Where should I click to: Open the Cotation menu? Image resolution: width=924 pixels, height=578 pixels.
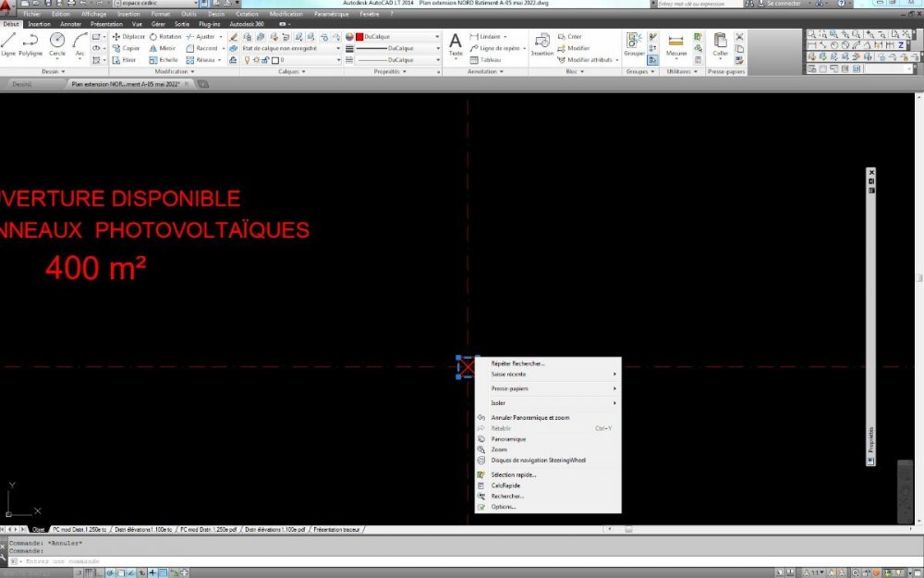point(247,14)
